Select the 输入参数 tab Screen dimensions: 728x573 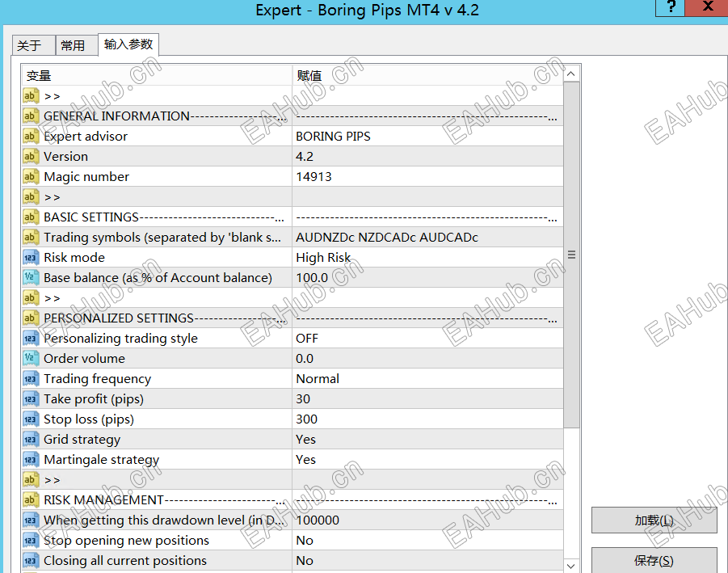(x=128, y=44)
